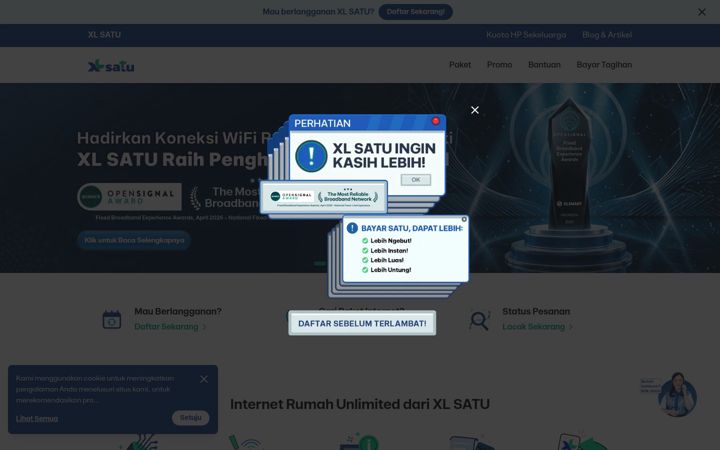Click the exclamation icon in PERHATIAN dialog
Viewport: 720px width, 450px height.
[x=311, y=156]
